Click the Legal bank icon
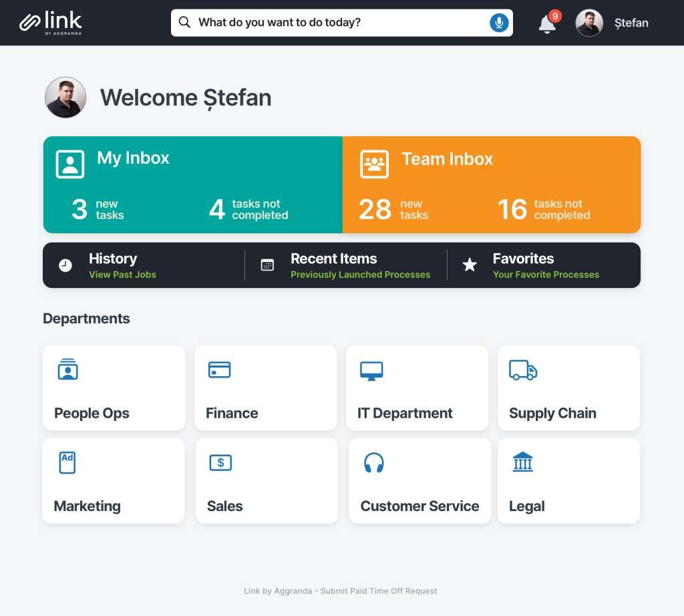 point(523,462)
